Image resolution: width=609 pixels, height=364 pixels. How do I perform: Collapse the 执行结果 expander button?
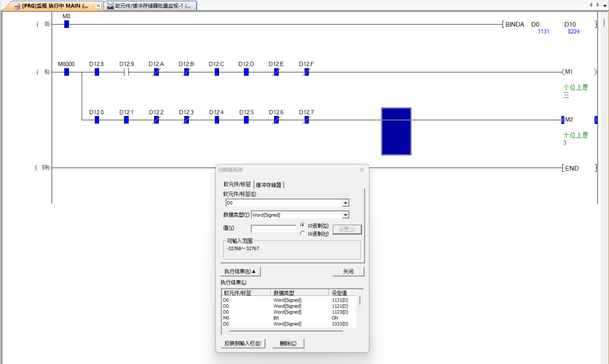pos(240,271)
